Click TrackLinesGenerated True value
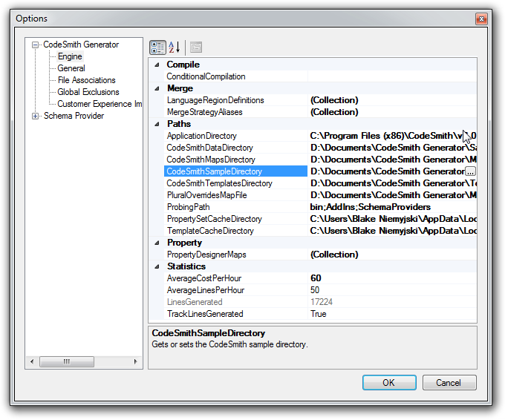The height and width of the screenshot is (420, 505). [392, 314]
